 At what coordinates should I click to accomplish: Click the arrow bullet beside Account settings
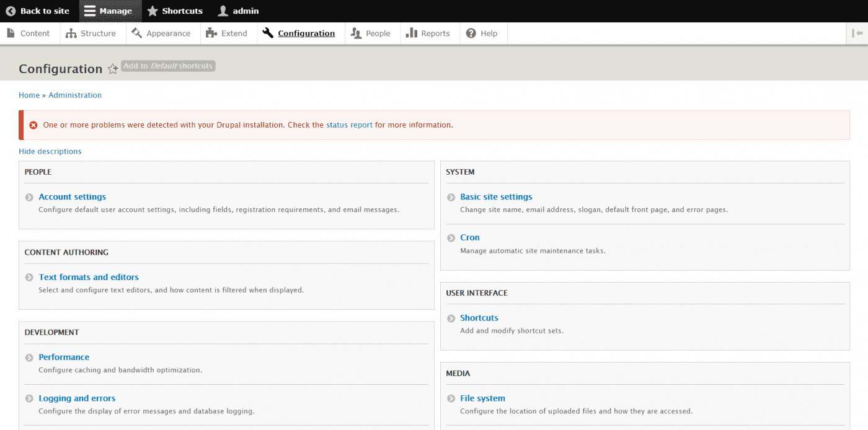coord(29,198)
